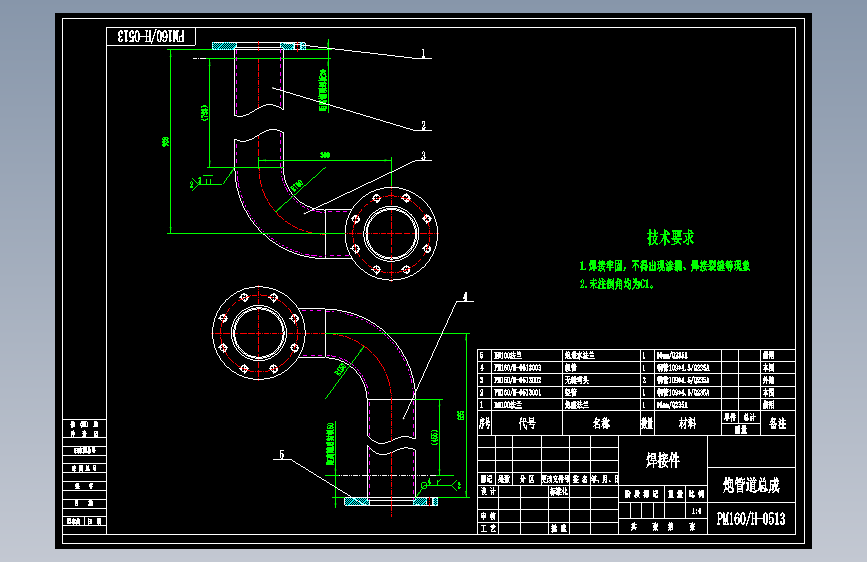
Task: Click balloon number 1 near the top flange
Action: [x=424, y=54]
